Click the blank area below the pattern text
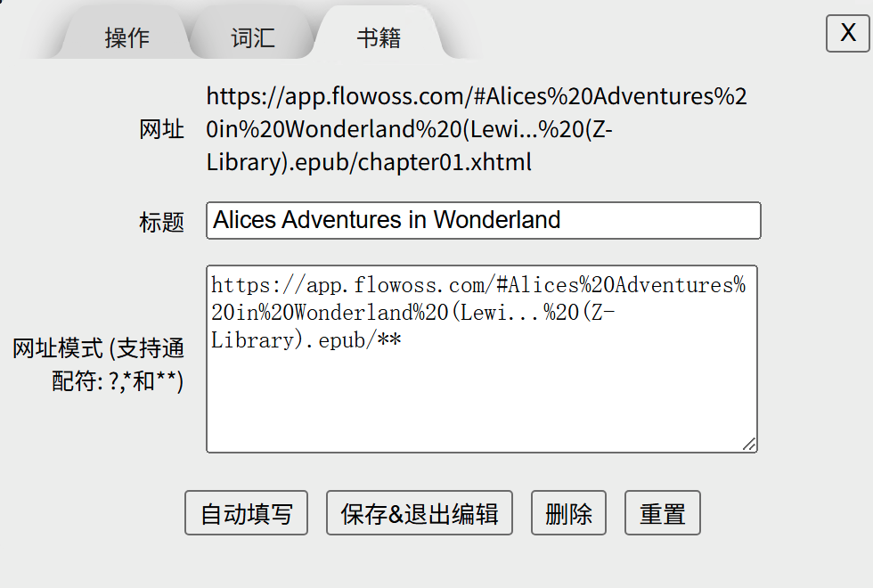Image resolution: width=873 pixels, height=588 pixels. [x=481, y=401]
